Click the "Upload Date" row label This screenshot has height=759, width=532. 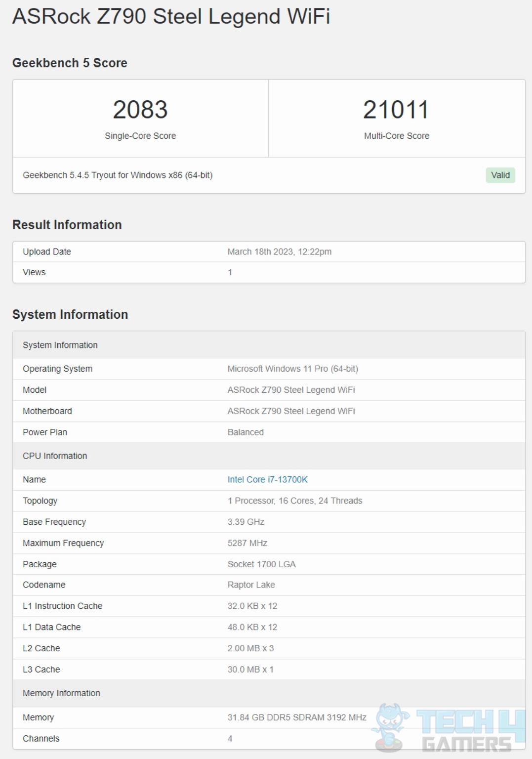point(47,252)
